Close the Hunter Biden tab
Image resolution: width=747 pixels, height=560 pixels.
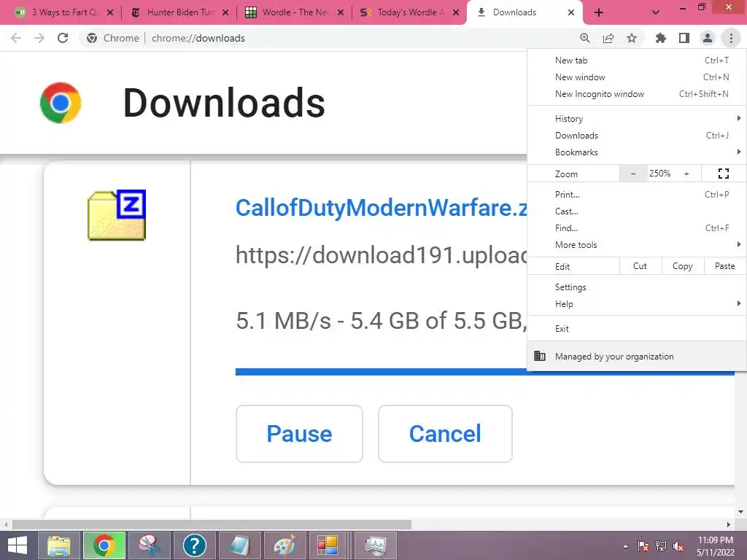coord(225,13)
